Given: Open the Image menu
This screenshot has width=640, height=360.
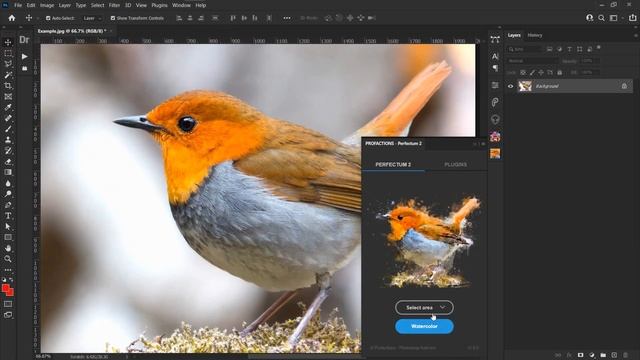Looking at the screenshot, I should pos(47,5).
